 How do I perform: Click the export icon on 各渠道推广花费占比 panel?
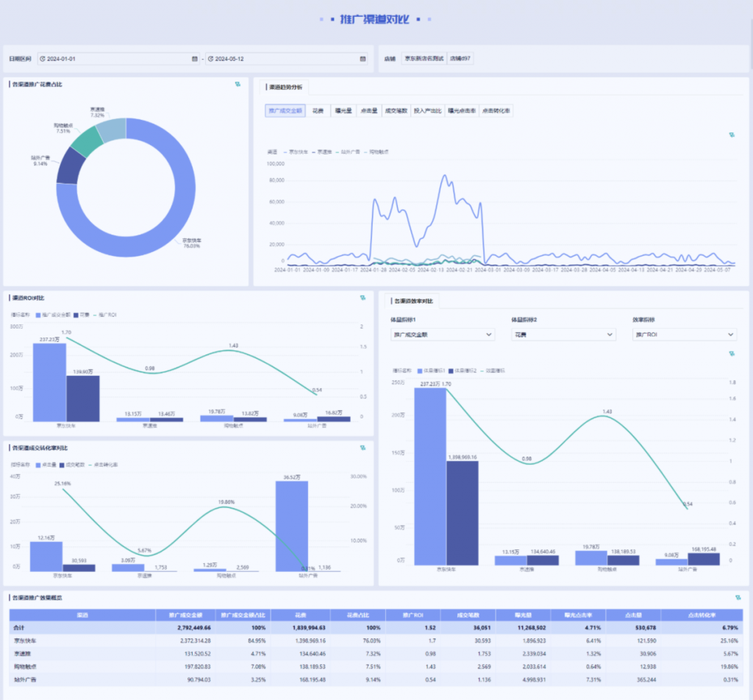click(238, 85)
